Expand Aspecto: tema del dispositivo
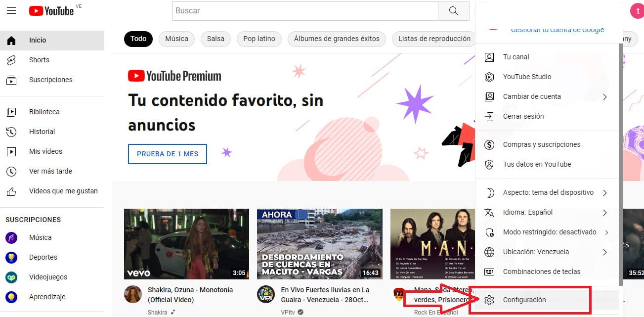The height and width of the screenshot is (317, 644). (547, 192)
